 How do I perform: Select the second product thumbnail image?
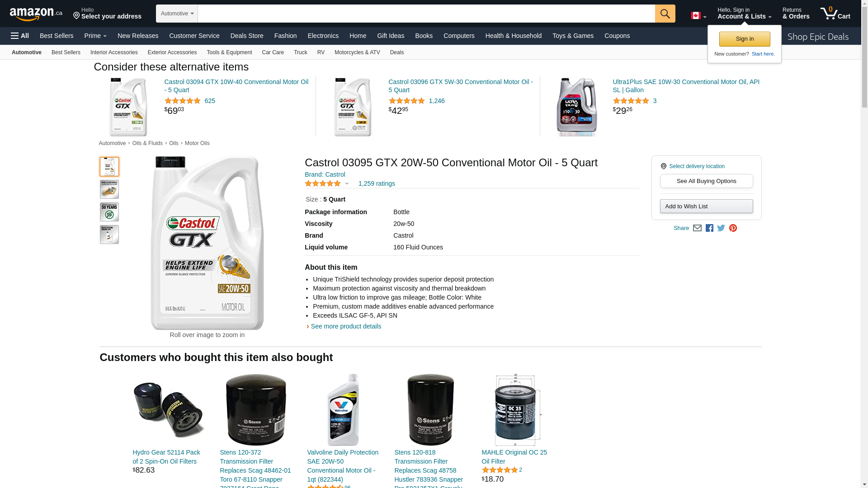(x=109, y=189)
